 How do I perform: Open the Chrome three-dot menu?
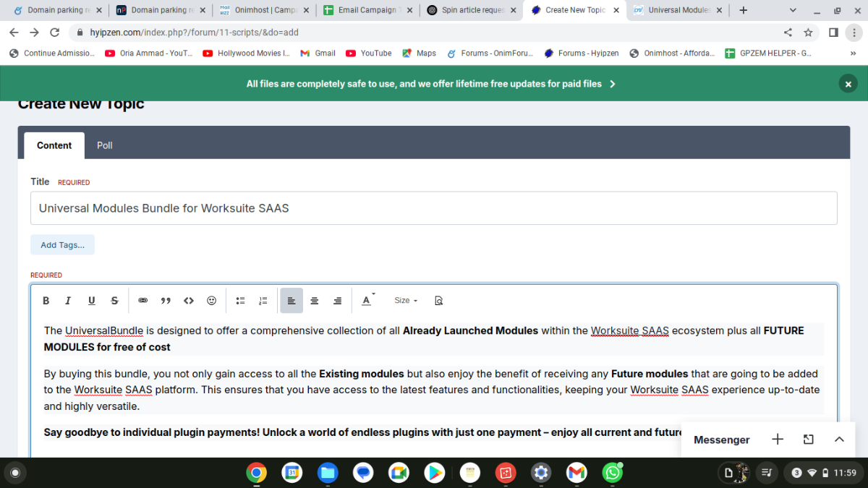854,33
